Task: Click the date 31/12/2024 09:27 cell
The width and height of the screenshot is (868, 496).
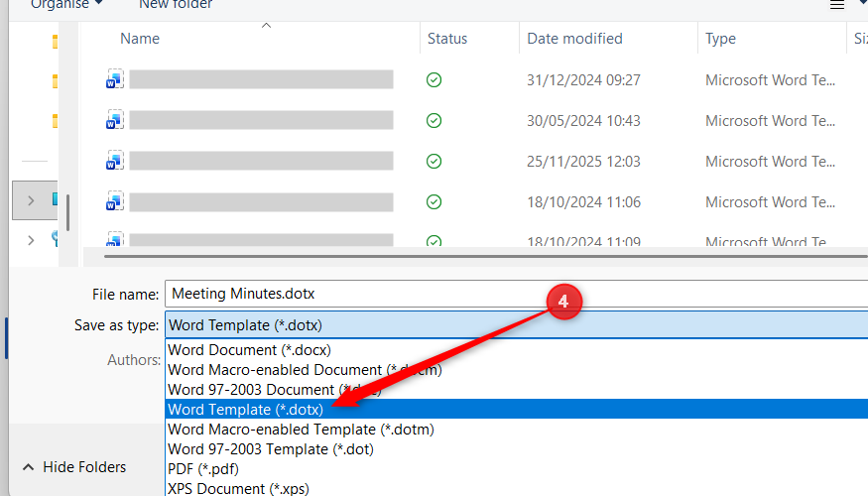Action: (583, 80)
